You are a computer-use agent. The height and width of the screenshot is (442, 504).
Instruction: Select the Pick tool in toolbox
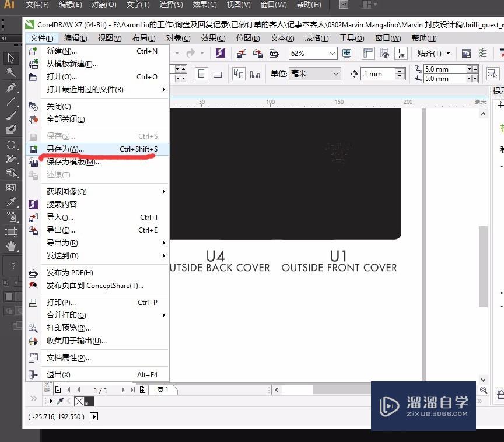(11, 58)
